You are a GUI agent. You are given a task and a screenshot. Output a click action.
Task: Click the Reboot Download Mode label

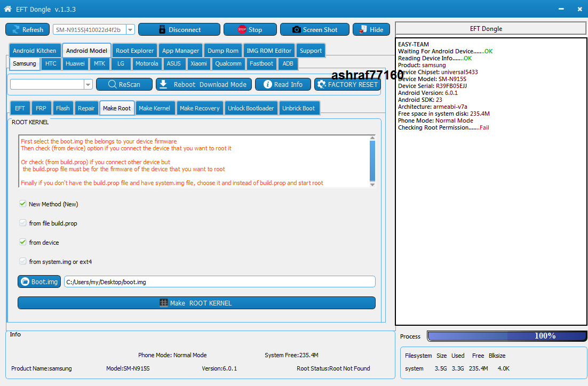tap(210, 84)
